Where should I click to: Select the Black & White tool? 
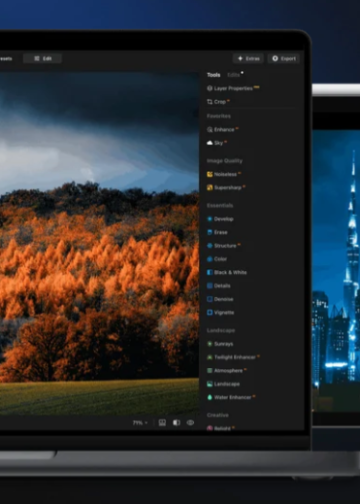tap(227, 272)
